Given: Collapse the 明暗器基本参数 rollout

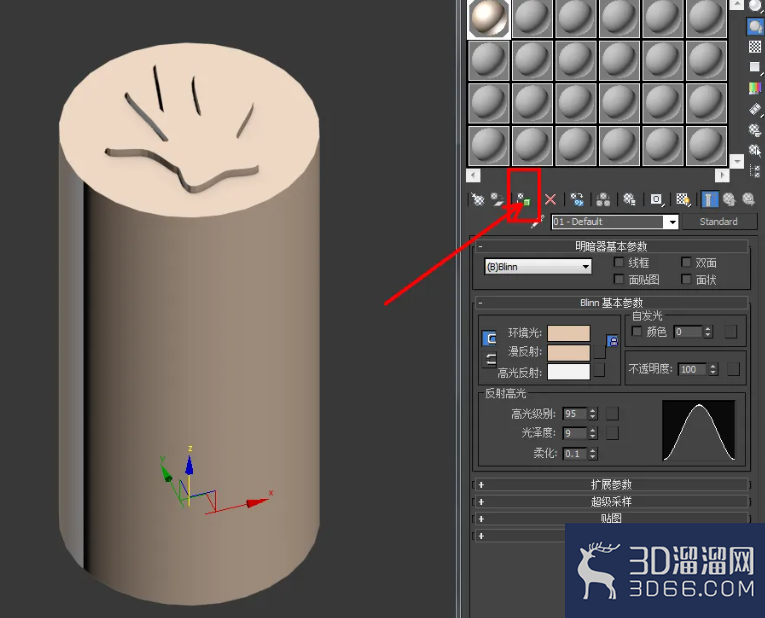Looking at the screenshot, I should (x=611, y=246).
